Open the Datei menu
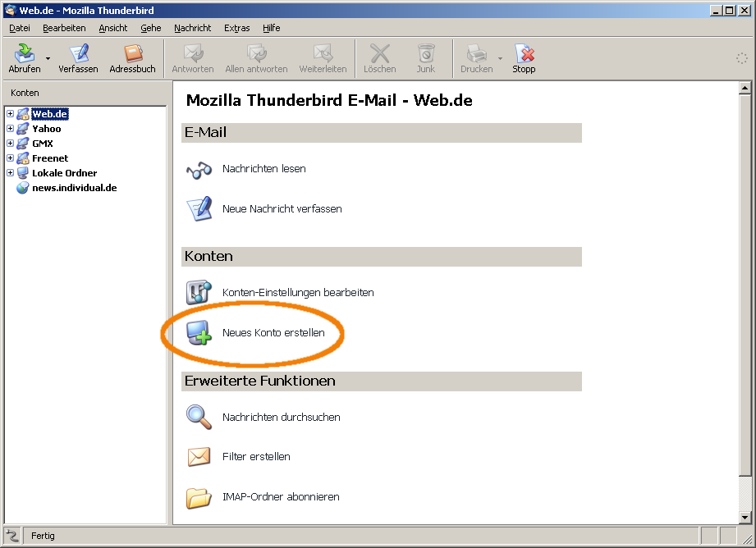 pos(19,28)
